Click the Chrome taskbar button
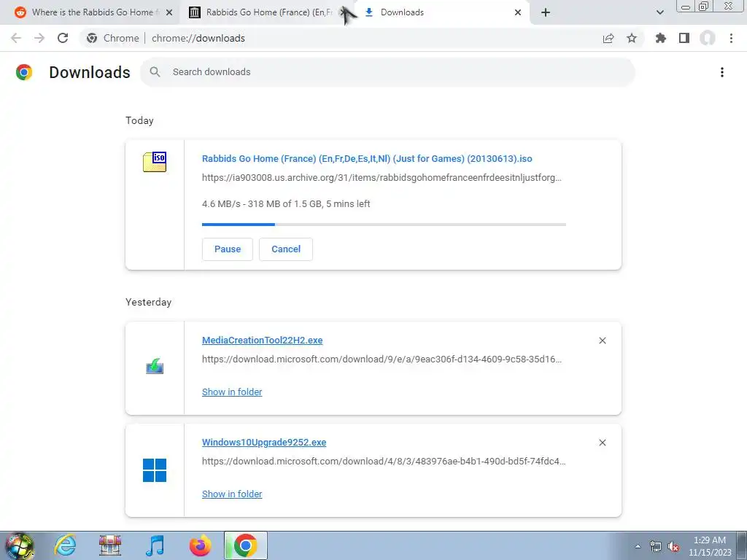The height and width of the screenshot is (560, 747). tap(245, 545)
